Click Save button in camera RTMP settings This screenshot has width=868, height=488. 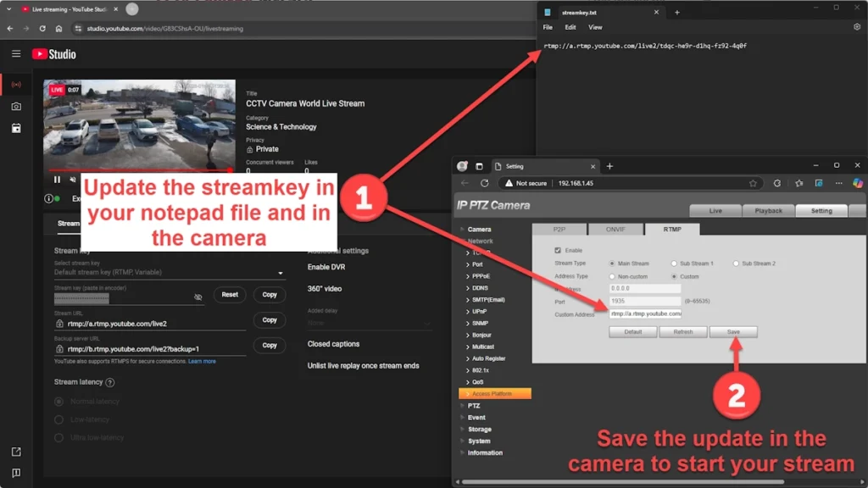[733, 332]
